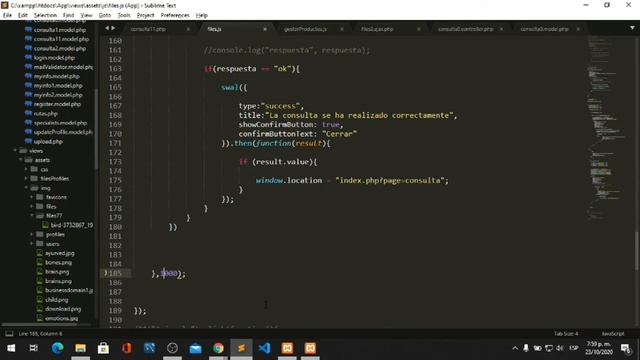Open the Windows Start menu

pos(11,348)
